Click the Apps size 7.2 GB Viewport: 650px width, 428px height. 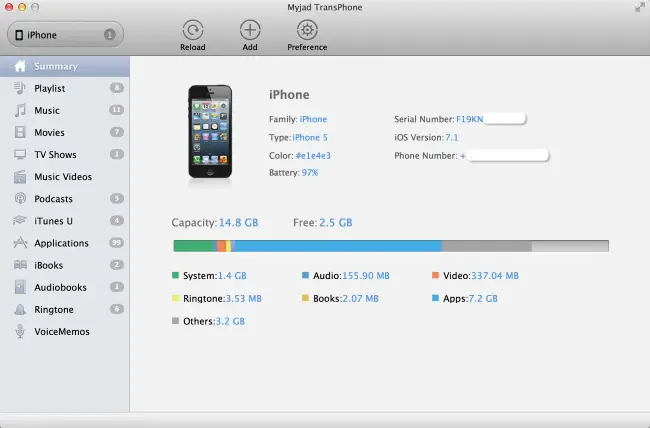(483, 299)
